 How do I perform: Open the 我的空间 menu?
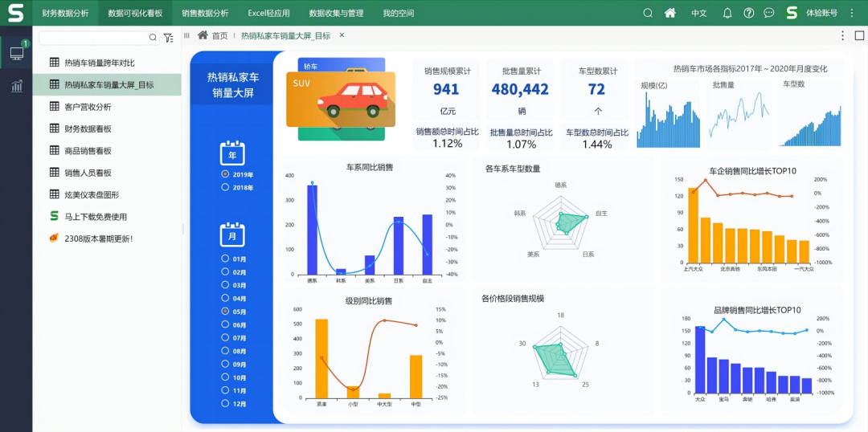[x=398, y=14]
